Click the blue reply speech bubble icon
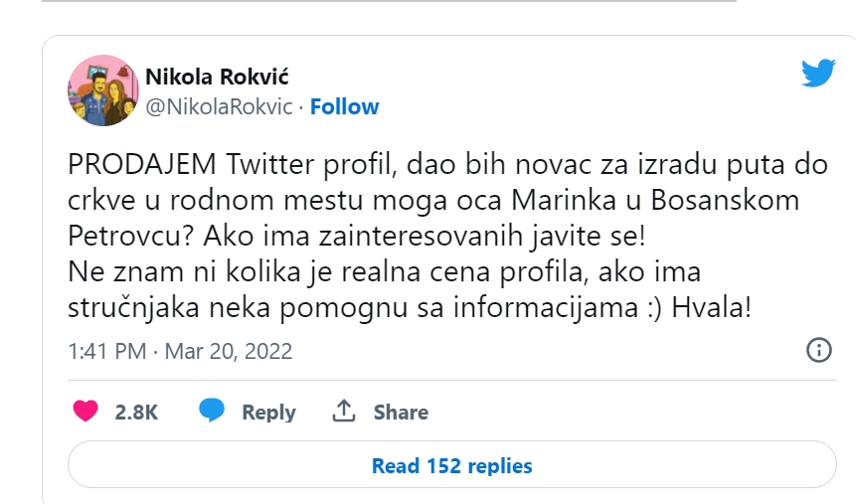 [x=211, y=412]
